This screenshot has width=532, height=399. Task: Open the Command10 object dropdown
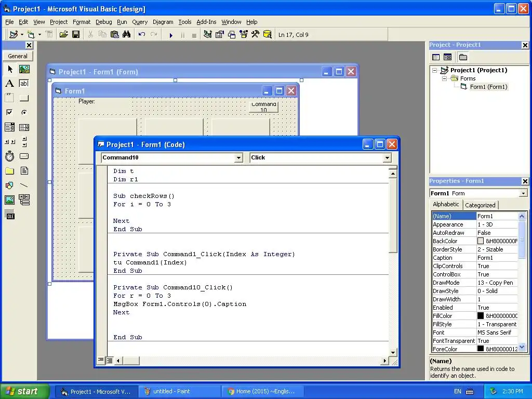click(238, 158)
